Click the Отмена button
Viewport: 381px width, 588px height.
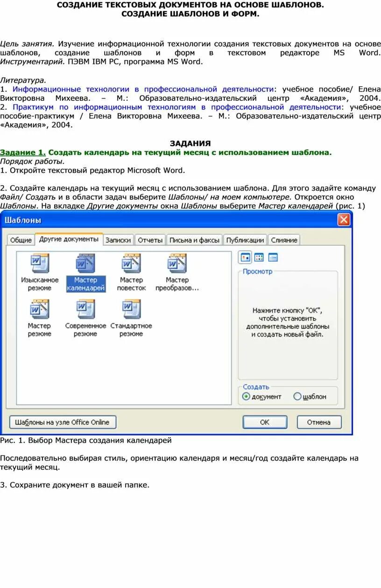point(319,422)
